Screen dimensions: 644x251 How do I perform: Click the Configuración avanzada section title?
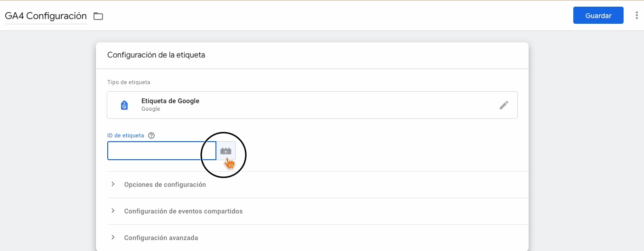click(161, 238)
